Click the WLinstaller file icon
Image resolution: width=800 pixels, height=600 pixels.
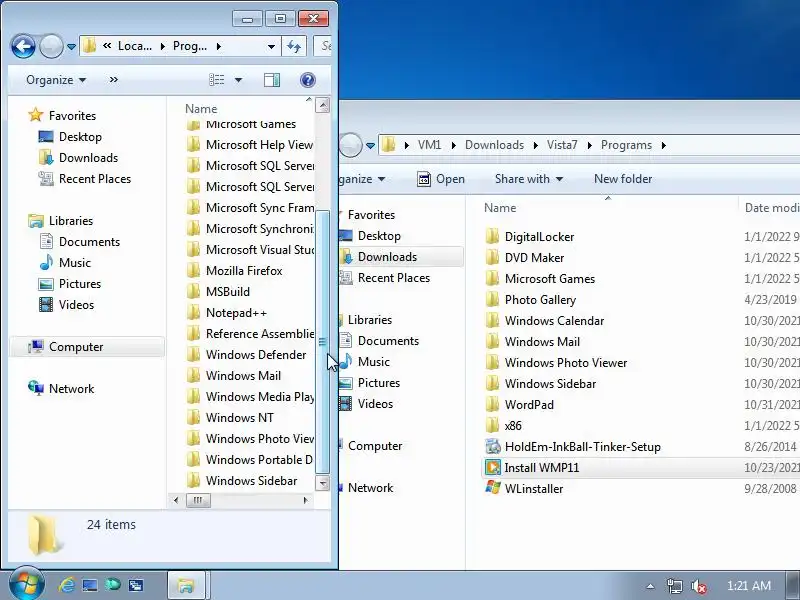point(493,488)
